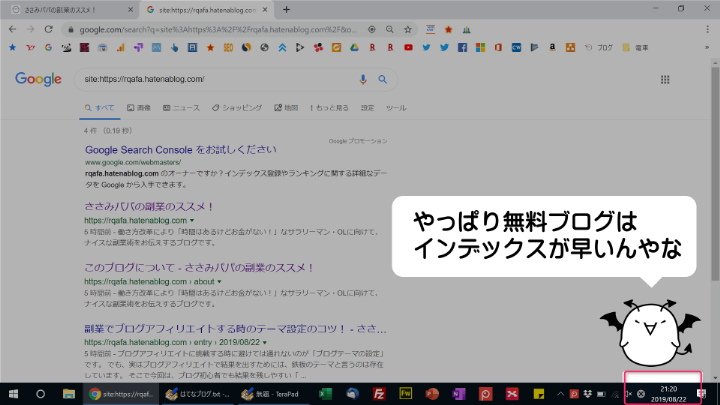Open the ブログ bookmark folder

599,47
